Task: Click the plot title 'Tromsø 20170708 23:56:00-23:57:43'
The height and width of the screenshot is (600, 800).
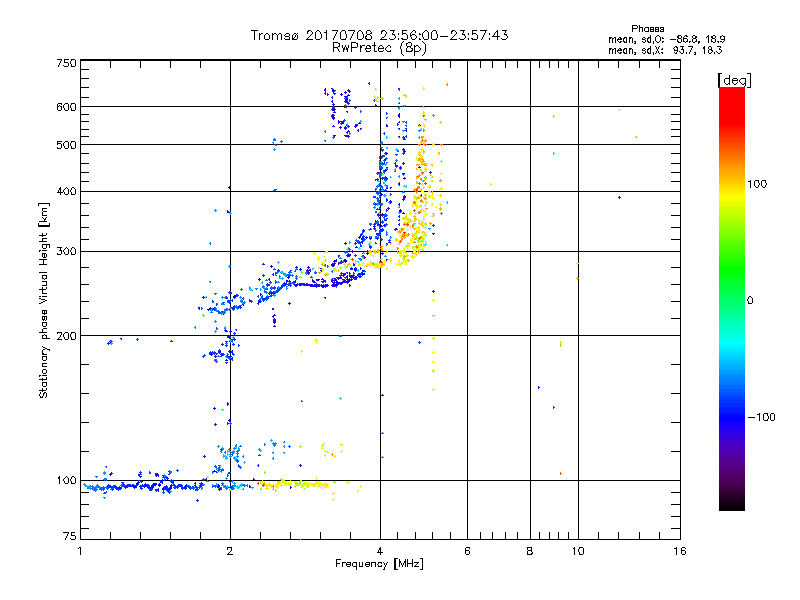Action: tap(379, 35)
